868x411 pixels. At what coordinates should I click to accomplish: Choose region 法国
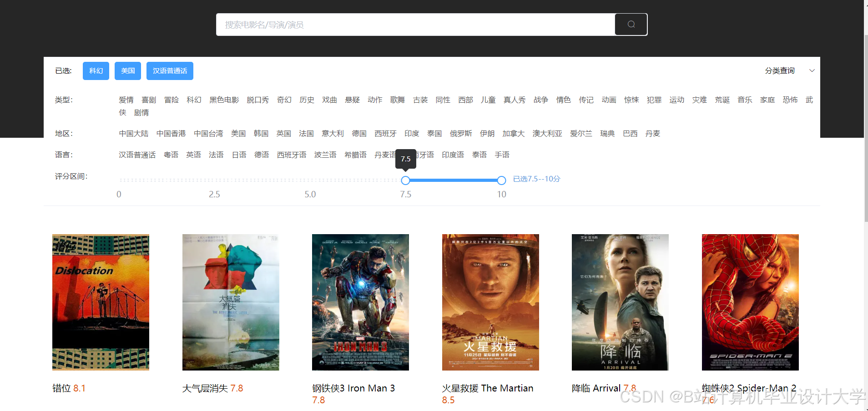pyautogui.click(x=307, y=134)
